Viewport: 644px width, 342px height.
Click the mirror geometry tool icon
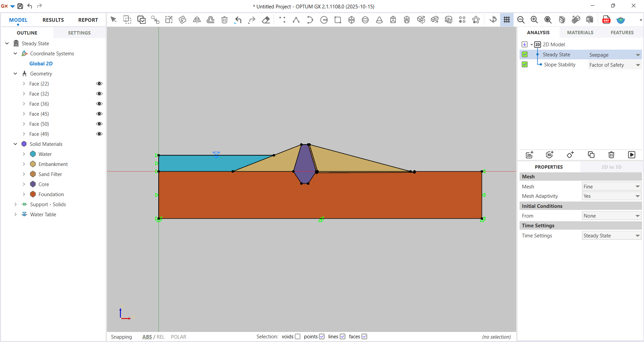197,20
